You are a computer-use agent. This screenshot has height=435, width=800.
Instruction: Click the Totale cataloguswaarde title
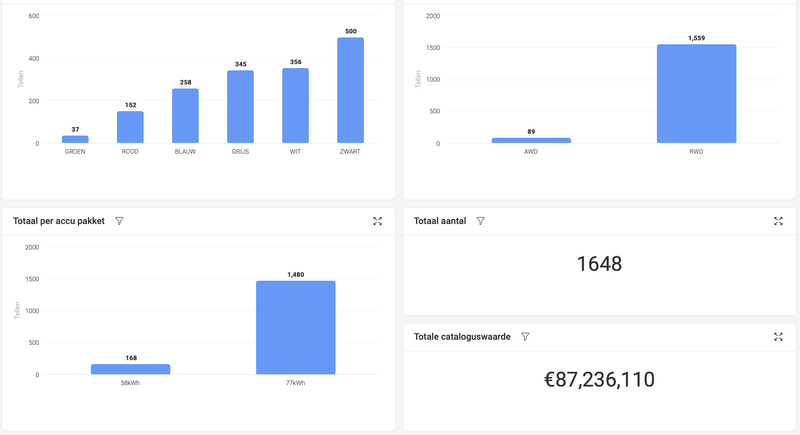click(462, 337)
